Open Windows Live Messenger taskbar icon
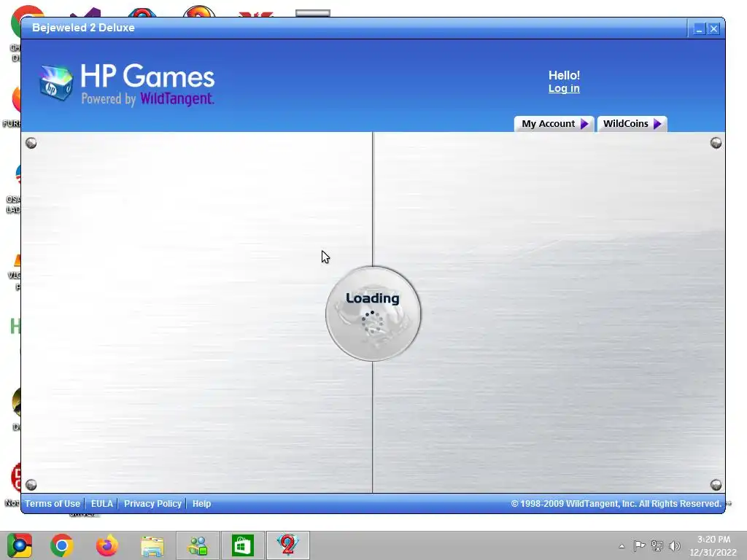Viewport: 747px width, 560px height. [197, 545]
